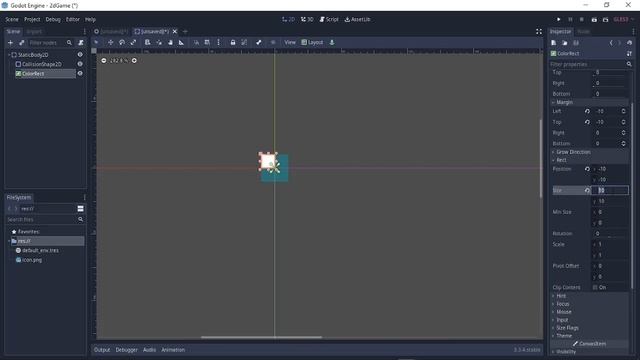
Task: Open the Debugger bottom panel
Action: coord(127,350)
